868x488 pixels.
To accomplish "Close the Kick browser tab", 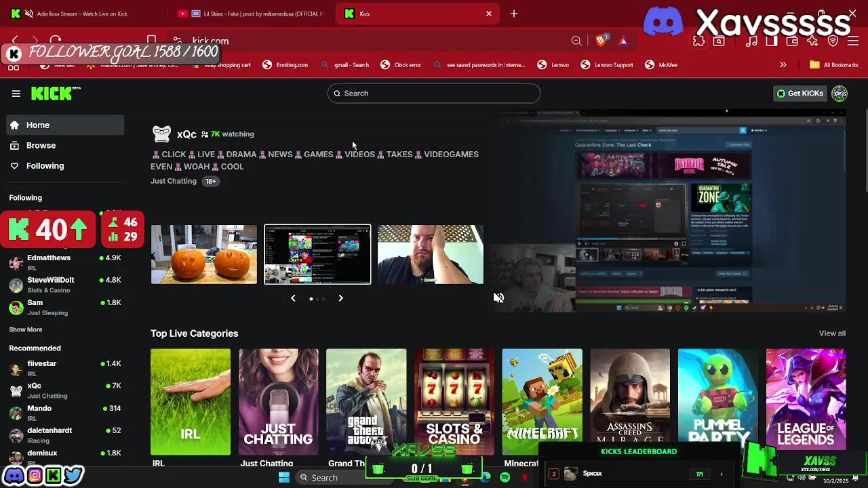I will pyautogui.click(x=489, y=14).
